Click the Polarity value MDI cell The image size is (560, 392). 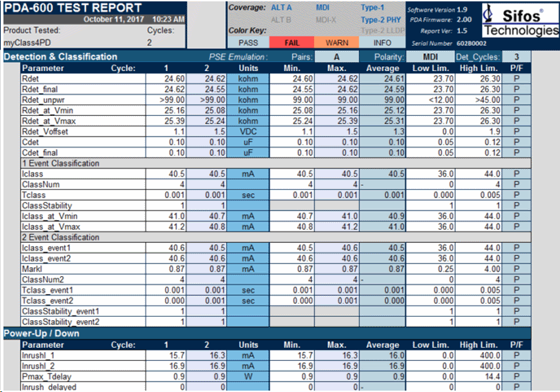pos(430,57)
